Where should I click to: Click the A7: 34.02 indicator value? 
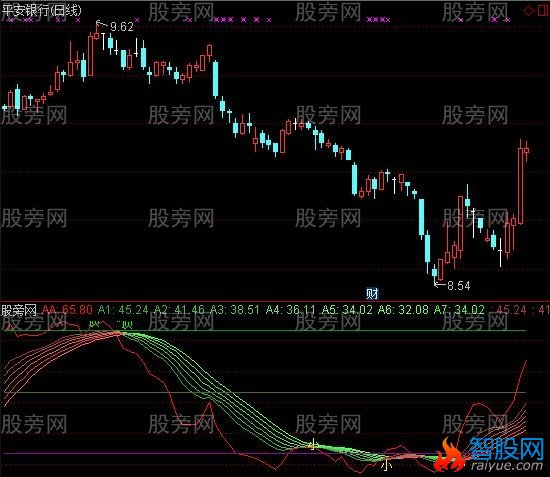pos(459,310)
